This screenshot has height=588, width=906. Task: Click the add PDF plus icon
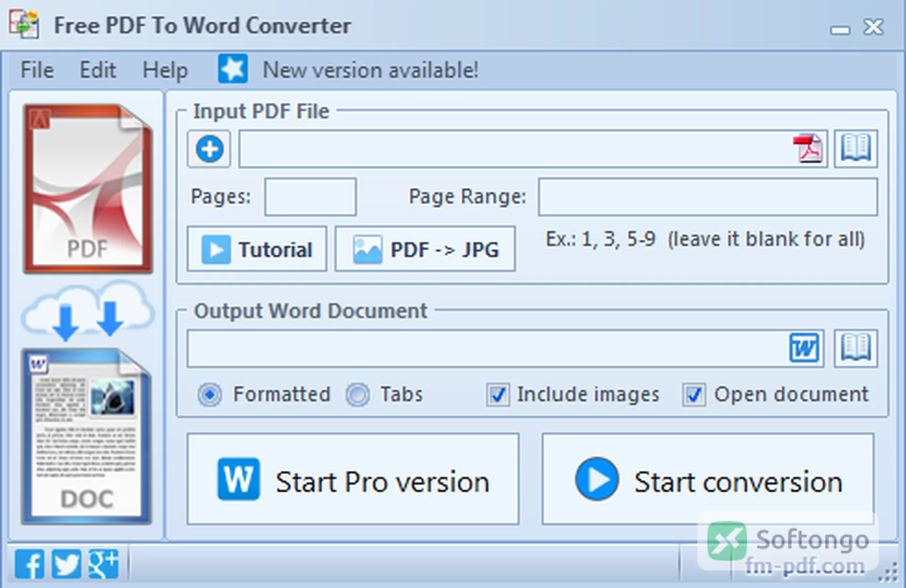[209, 149]
